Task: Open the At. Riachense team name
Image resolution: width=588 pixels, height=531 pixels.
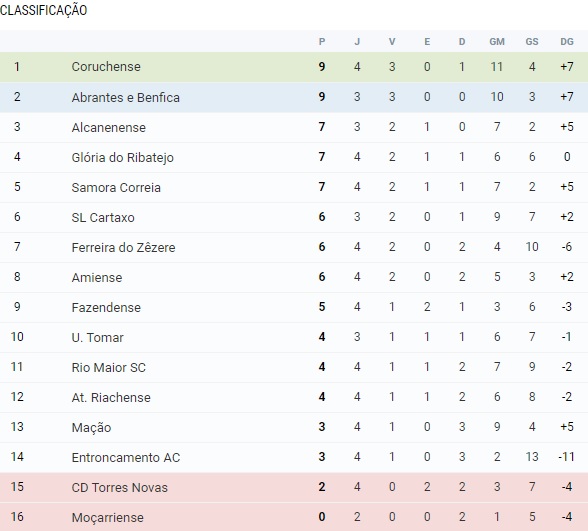Action: (x=111, y=398)
